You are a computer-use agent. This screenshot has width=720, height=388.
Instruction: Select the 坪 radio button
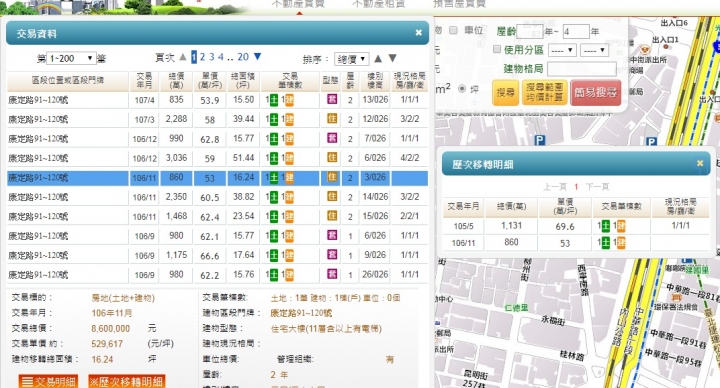coord(462,89)
